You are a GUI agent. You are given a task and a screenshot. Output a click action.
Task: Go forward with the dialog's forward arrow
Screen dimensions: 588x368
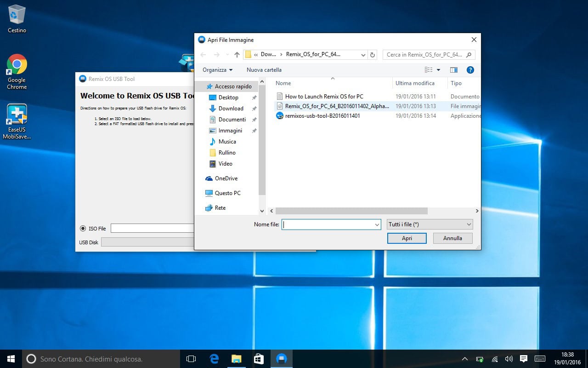point(217,55)
